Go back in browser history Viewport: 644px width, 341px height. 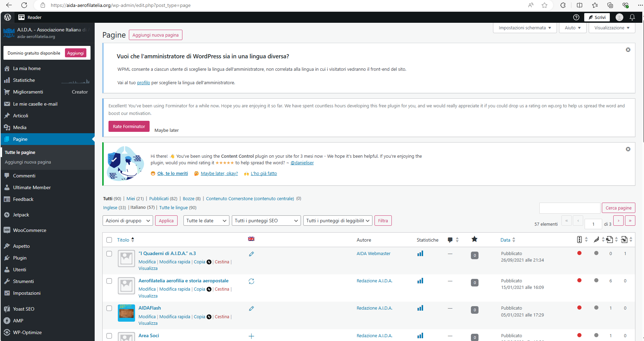(x=9, y=5)
